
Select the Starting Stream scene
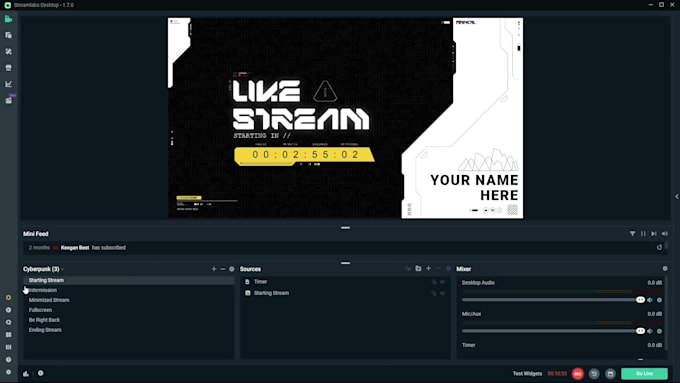tap(129, 280)
